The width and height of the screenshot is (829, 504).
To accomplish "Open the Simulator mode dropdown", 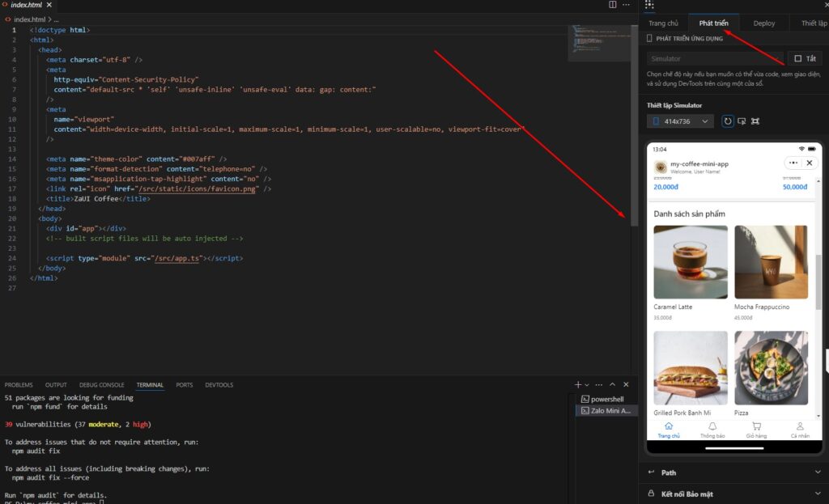I will (x=715, y=58).
